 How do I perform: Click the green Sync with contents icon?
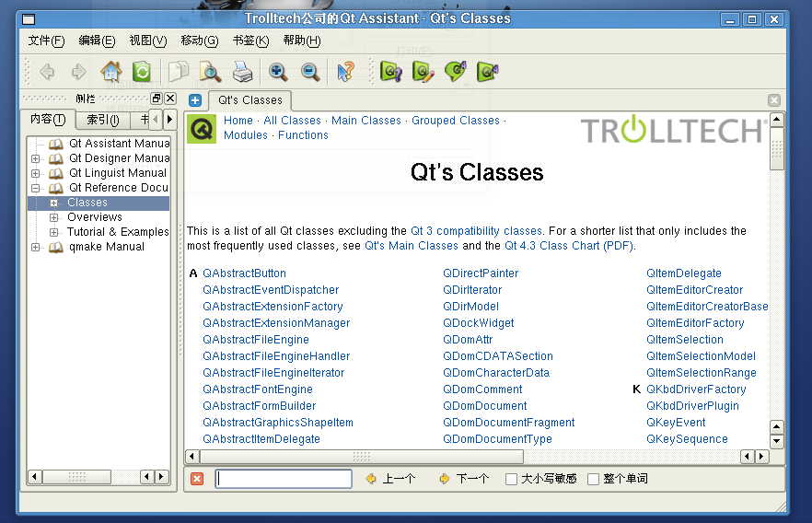point(142,72)
